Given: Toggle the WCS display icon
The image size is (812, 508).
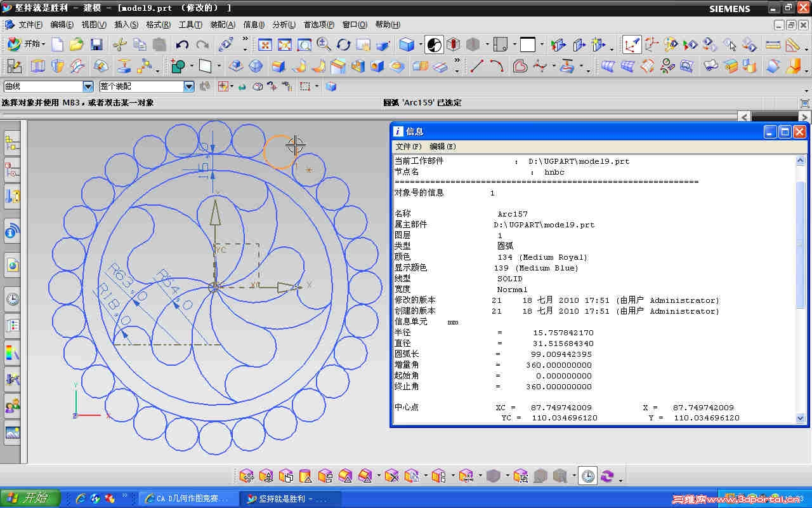Looking at the screenshot, I should (631, 44).
